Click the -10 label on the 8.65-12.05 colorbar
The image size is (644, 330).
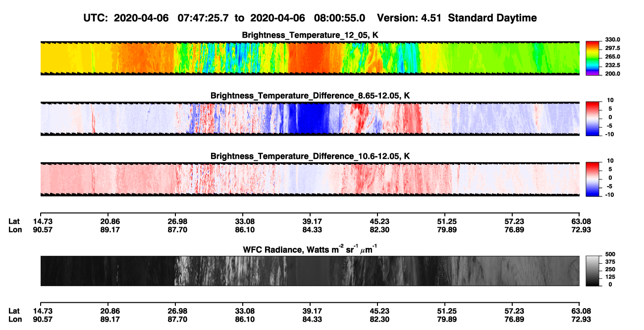pyautogui.click(x=610, y=134)
